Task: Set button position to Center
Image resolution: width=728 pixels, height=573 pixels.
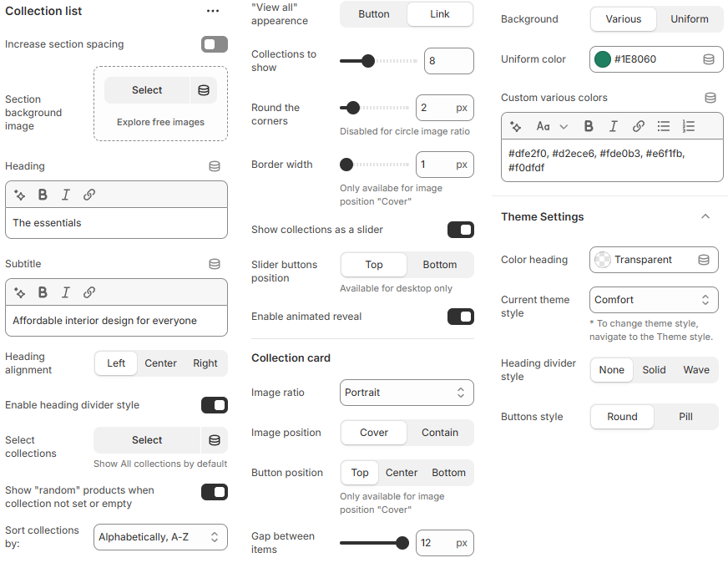Action: (x=402, y=473)
